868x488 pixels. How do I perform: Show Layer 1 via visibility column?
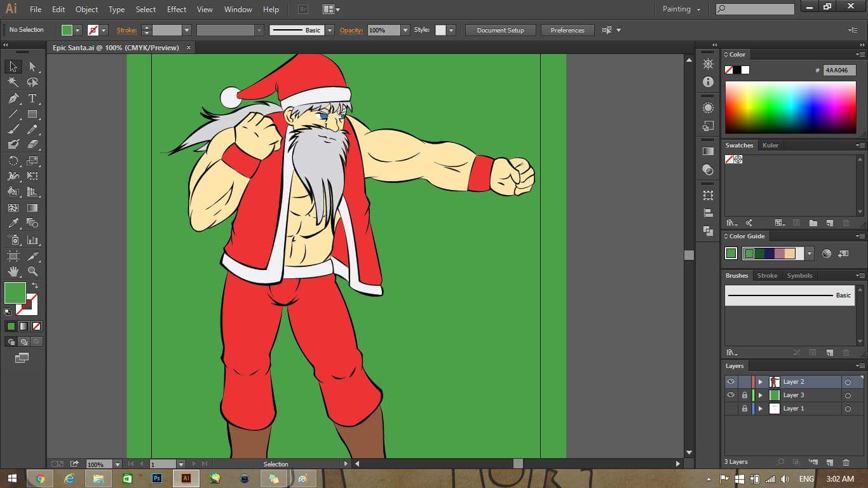coord(731,409)
